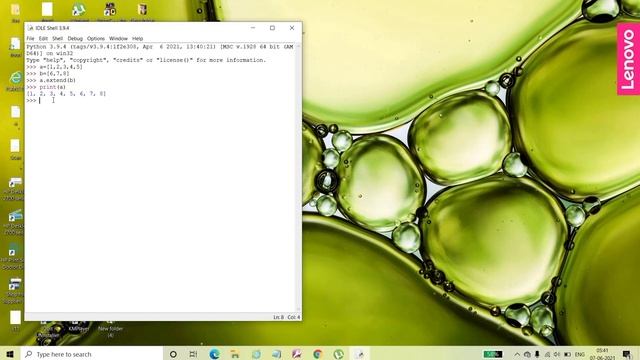
Task: Open pink feather app on taskbar
Action: (297, 354)
